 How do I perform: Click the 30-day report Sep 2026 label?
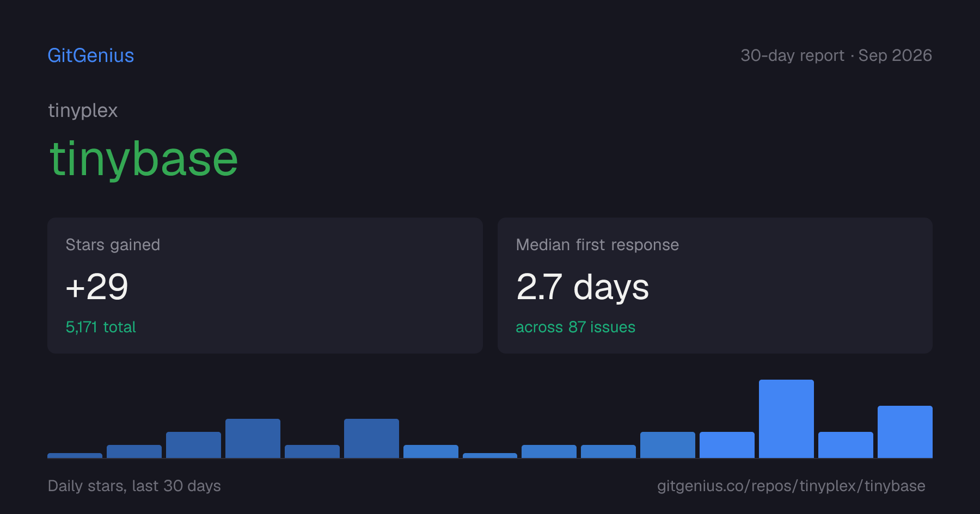[836, 55]
